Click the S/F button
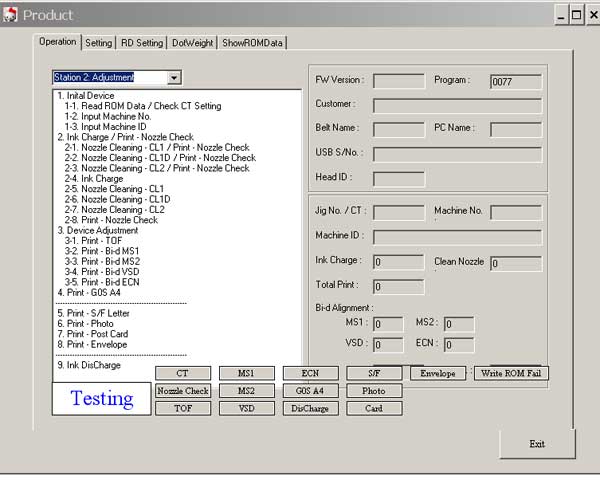 tap(374, 373)
